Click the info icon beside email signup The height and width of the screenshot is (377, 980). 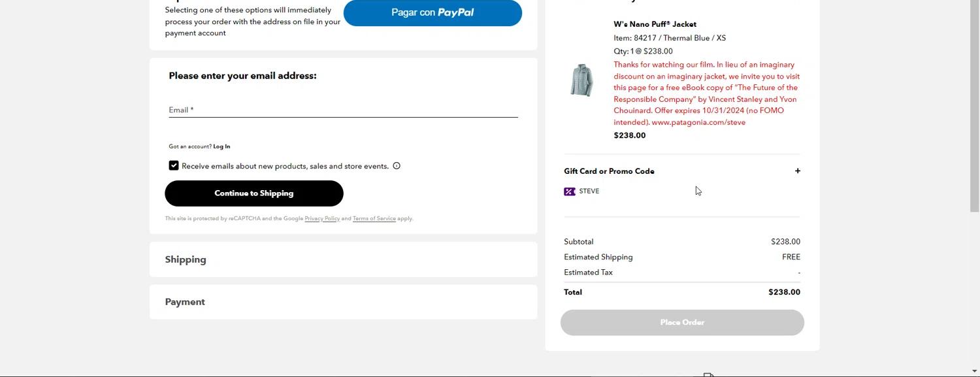pyautogui.click(x=397, y=166)
